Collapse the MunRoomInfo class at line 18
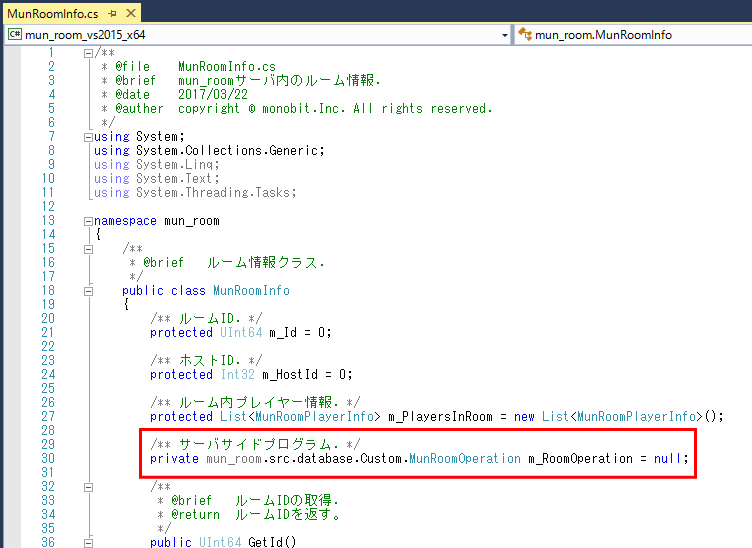The height and width of the screenshot is (548, 752). 88,291
